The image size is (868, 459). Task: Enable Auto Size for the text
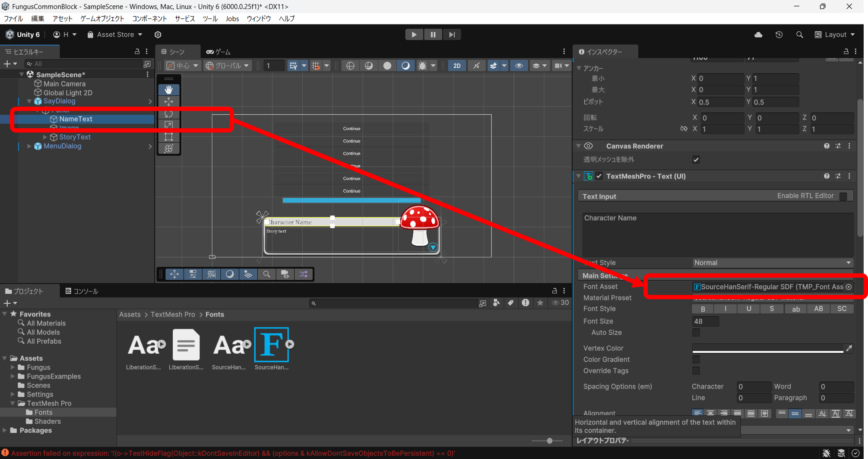[696, 332]
